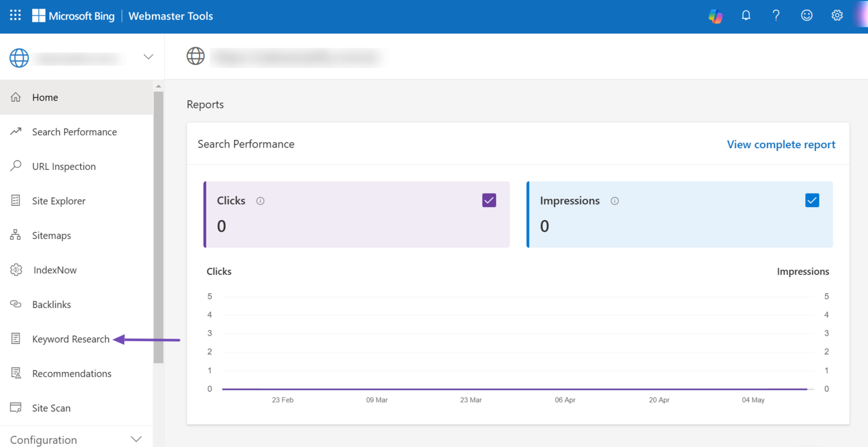
Task: Click the Copilot icon in header
Action: pyautogui.click(x=715, y=16)
